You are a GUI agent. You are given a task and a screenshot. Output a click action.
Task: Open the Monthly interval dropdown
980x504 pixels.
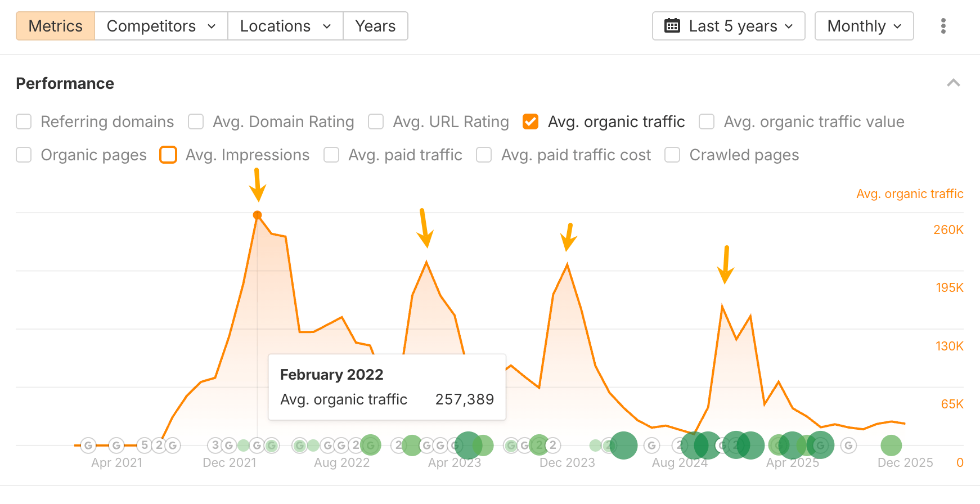coord(864,26)
